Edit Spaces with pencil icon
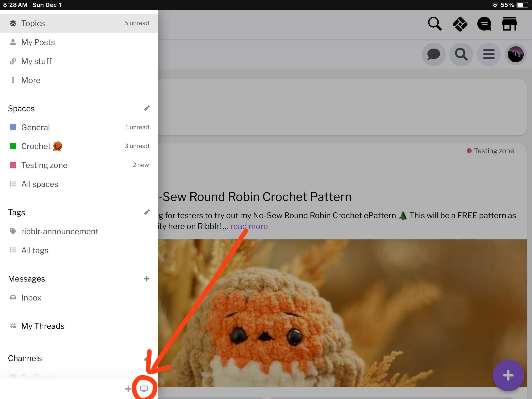Screen dimensions: 532x399 pos(147,108)
